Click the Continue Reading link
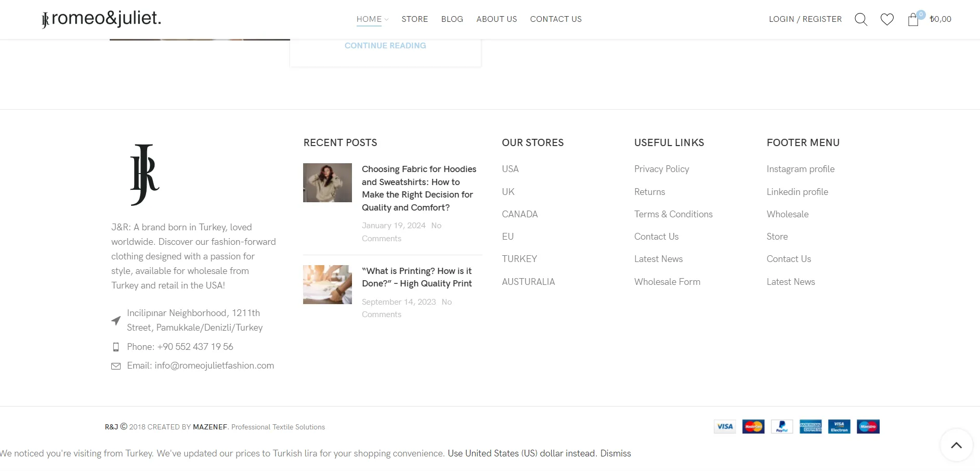The height and width of the screenshot is (471, 980). (385, 46)
